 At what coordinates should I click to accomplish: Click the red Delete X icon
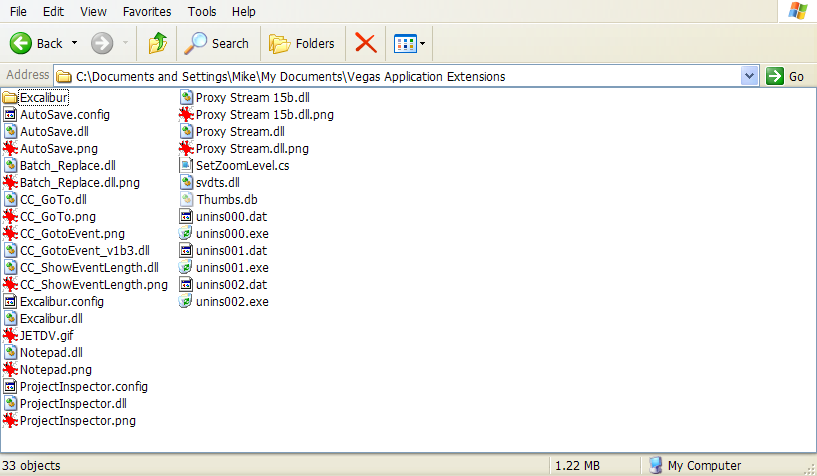[x=366, y=43]
